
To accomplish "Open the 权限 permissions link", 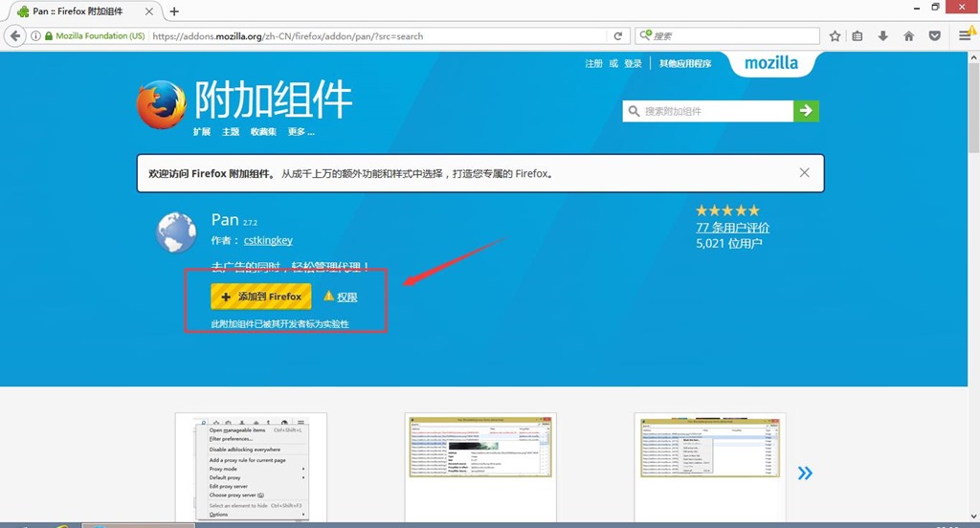I will pos(346,297).
